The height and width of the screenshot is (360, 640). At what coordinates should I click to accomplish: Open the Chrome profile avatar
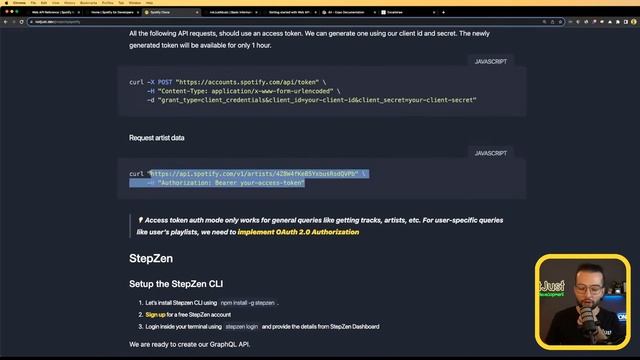[633, 22]
